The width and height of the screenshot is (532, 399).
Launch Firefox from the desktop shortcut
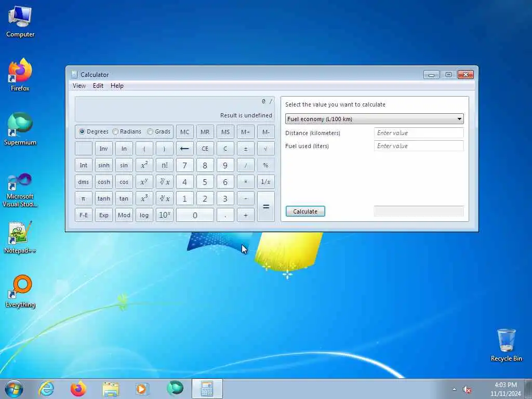20,75
